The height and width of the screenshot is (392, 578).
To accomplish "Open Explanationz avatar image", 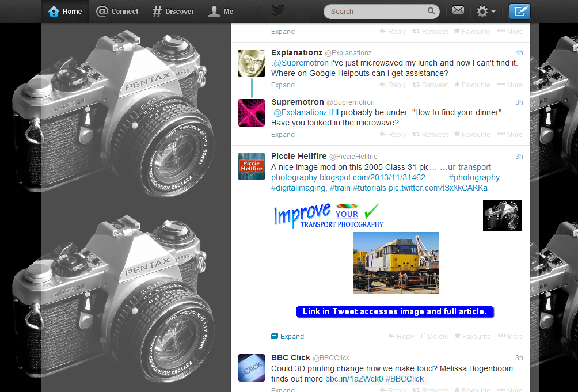I will pyautogui.click(x=252, y=63).
